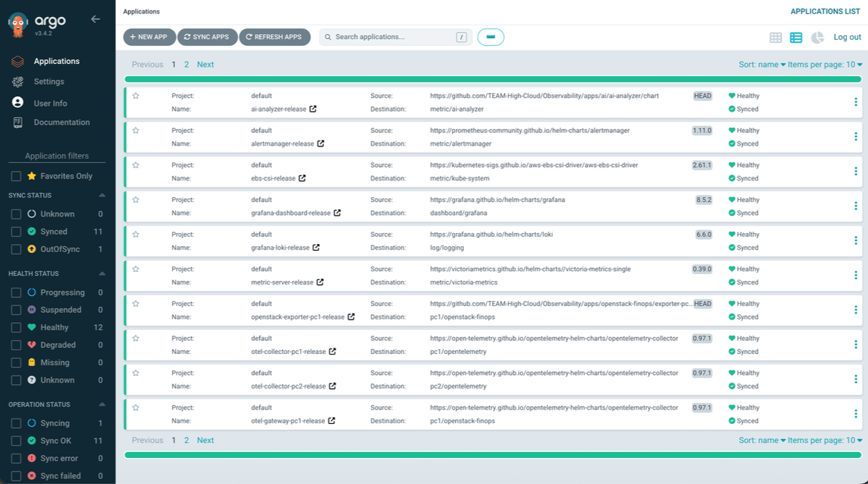The image size is (868, 484).
Task: Open external link of ebs-csi-release
Action: [302, 179]
